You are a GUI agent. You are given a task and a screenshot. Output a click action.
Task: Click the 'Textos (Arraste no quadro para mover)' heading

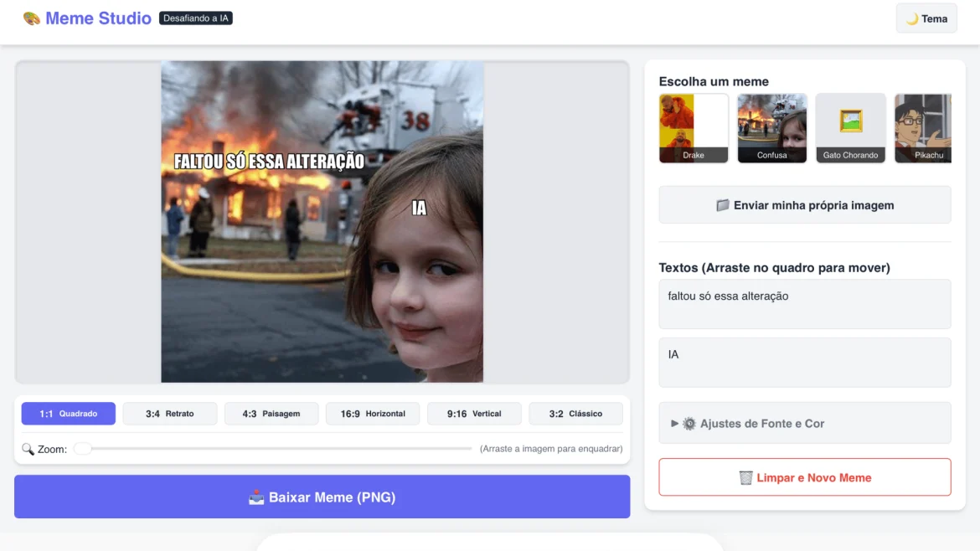[x=775, y=267]
